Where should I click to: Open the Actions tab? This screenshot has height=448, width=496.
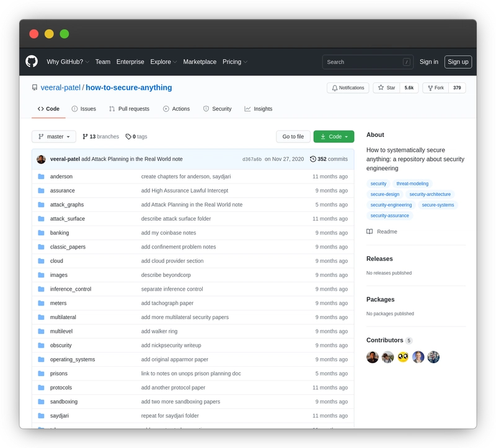176,109
